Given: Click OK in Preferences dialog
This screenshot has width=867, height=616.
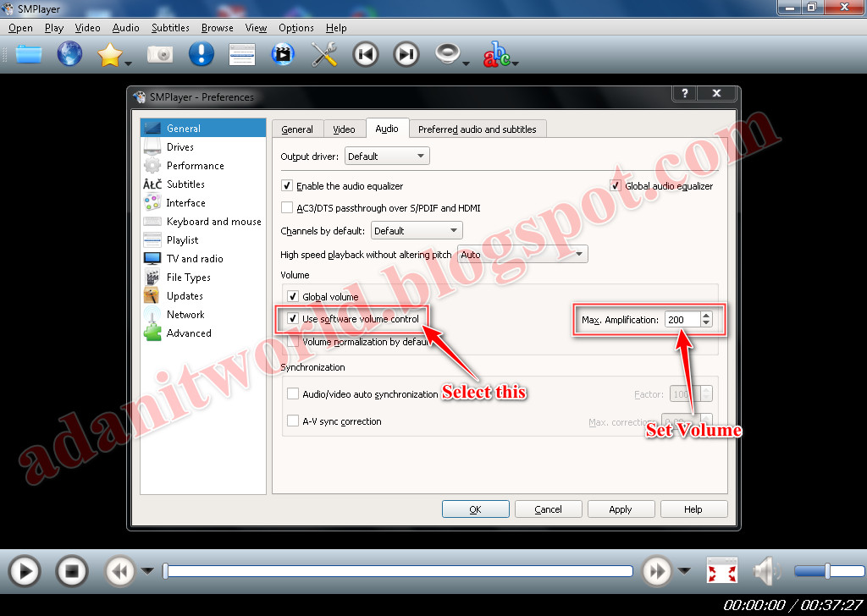Looking at the screenshot, I should click(476, 509).
